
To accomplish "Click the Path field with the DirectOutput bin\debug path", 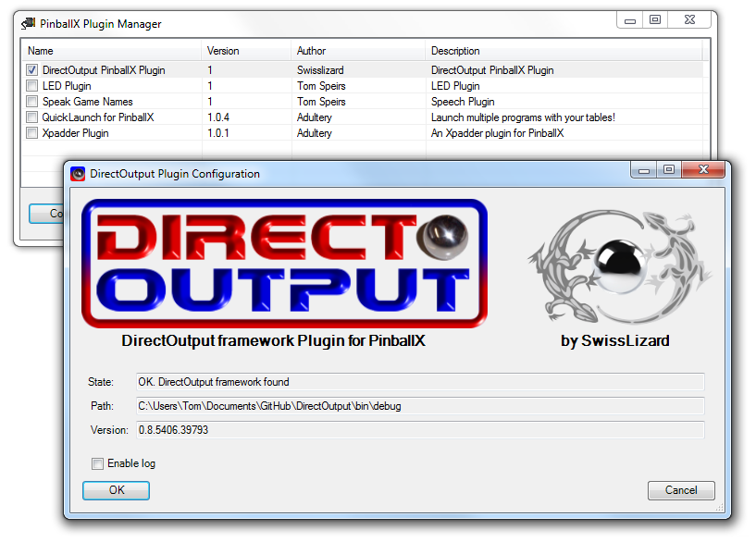I will 420,406.
